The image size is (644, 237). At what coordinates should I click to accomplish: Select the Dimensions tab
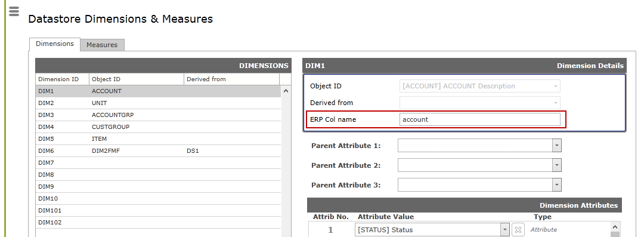55,44
